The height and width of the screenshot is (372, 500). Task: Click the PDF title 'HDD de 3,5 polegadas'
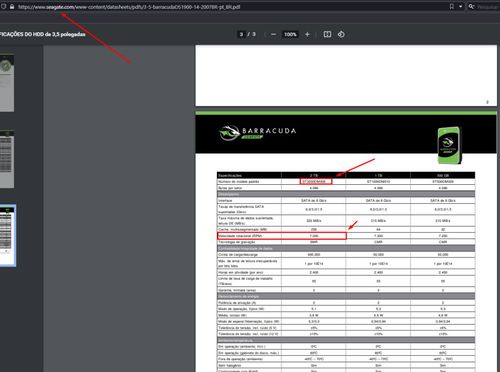coord(59,34)
